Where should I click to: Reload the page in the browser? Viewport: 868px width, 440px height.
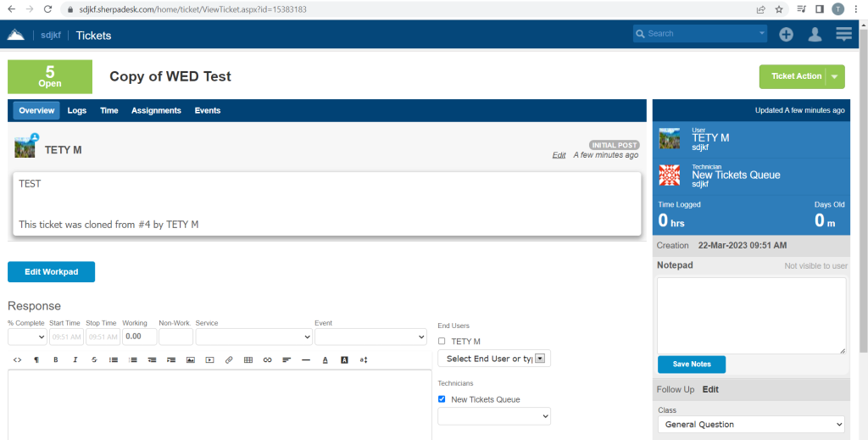47,8
